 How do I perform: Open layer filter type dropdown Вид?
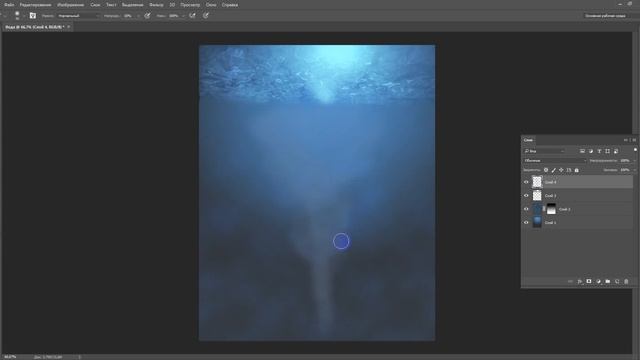[x=544, y=151]
